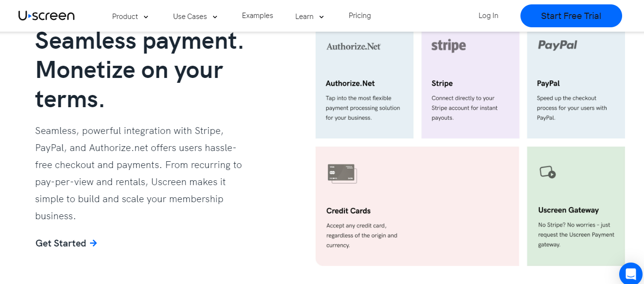
Task: Click the Get Started link
Action: coord(60,243)
